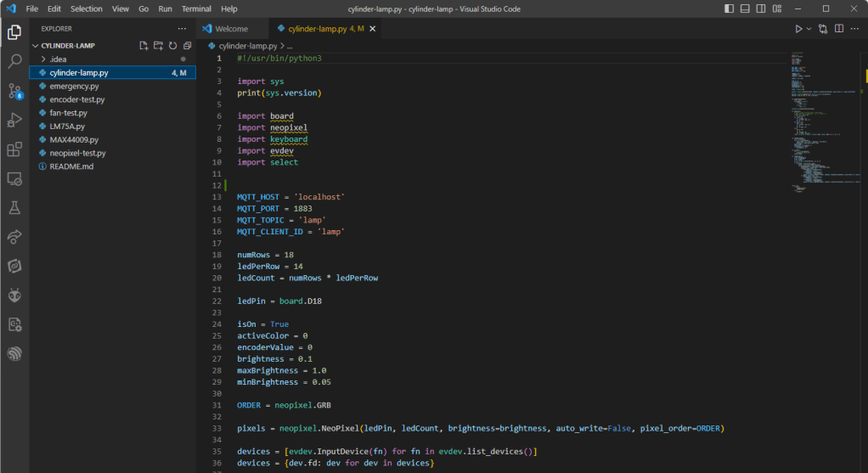Open the run options dropdown arrow
The image size is (868, 473).
click(x=809, y=29)
